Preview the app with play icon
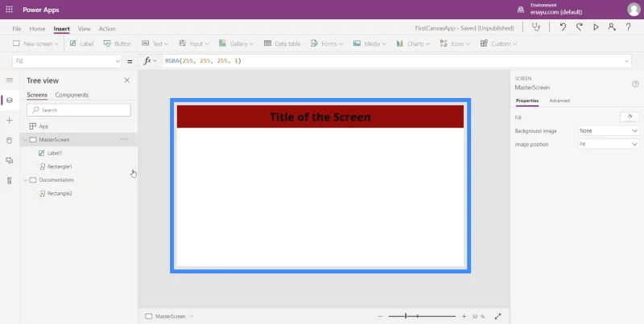 point(596,27)
